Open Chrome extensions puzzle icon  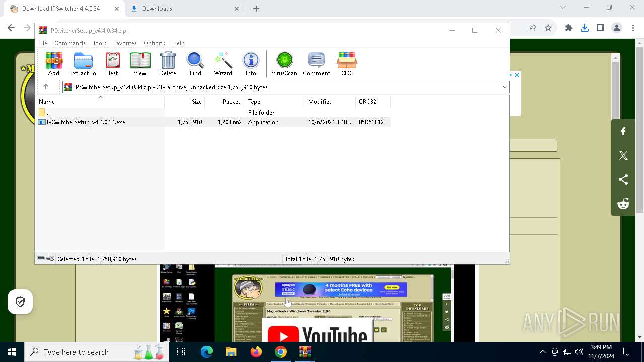[x=569, y=28]
